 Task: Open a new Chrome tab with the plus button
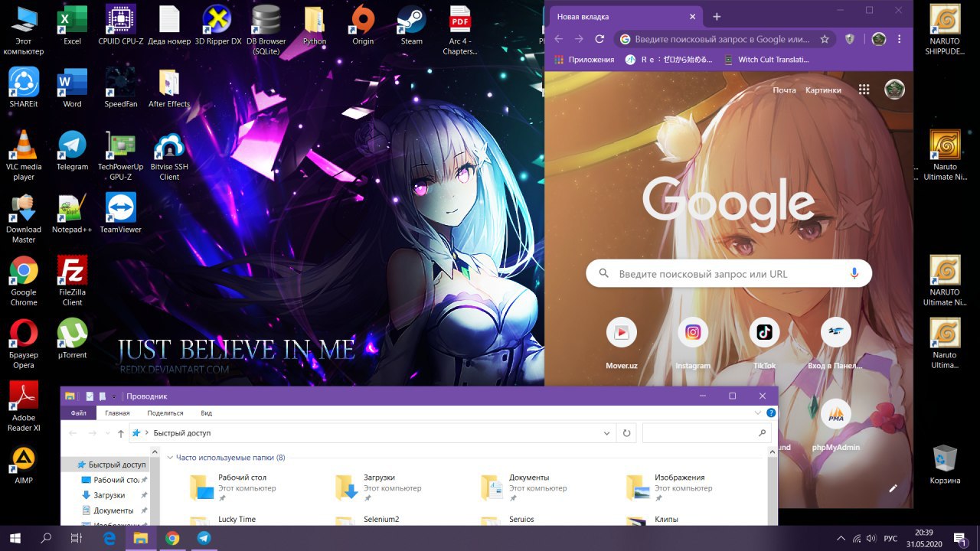(717, 16)
